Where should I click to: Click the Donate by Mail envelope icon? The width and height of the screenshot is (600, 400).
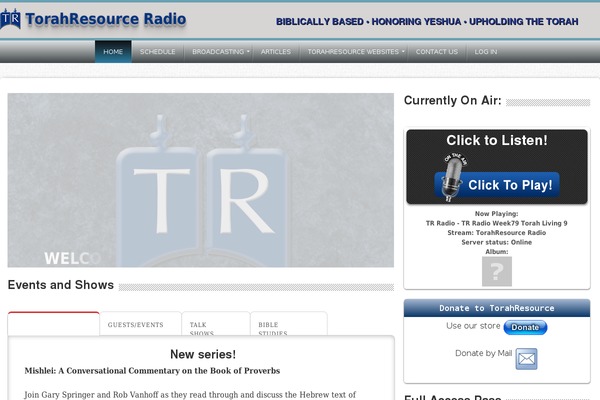526,359
